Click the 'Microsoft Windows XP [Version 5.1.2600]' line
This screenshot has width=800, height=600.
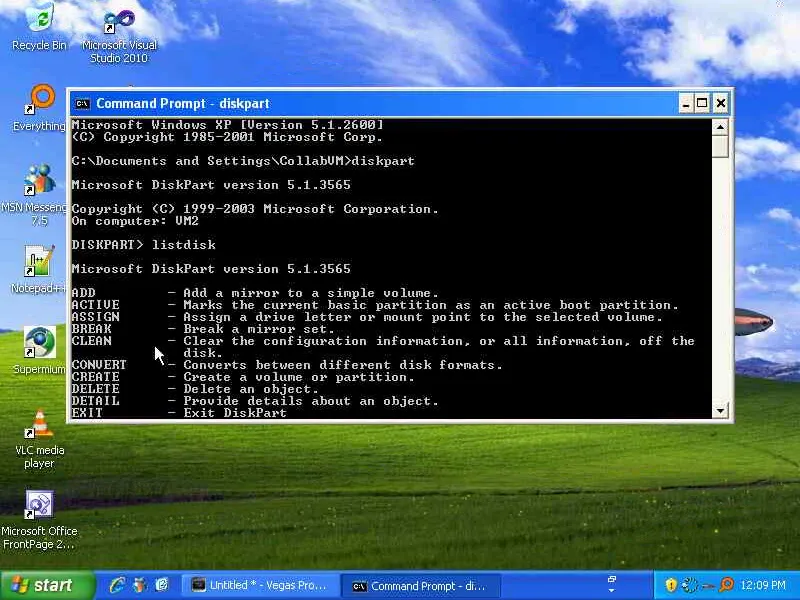coord(227,125)
